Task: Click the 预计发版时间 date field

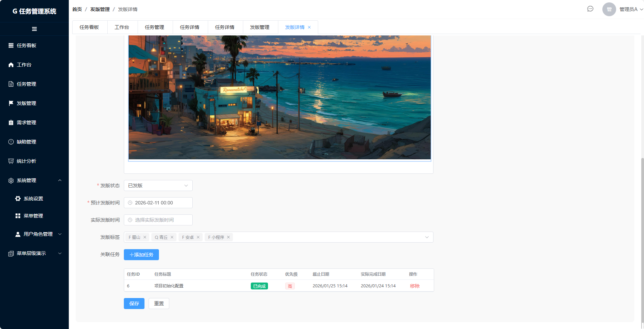Action: tap(158, 203)
